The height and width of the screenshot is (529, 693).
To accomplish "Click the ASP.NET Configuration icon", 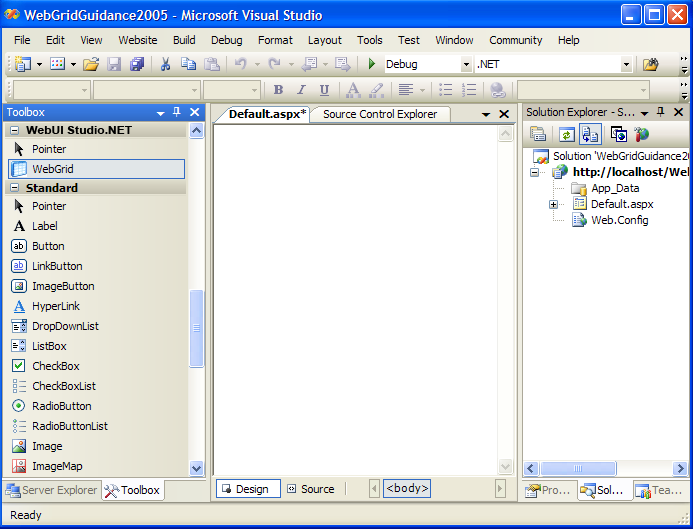I will click(641, 134).
